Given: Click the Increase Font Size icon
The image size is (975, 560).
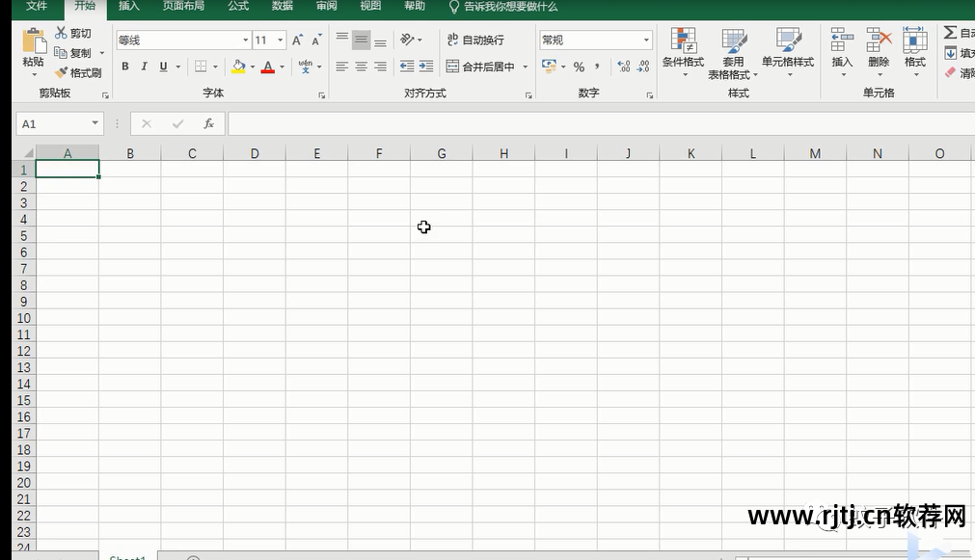Looking at the screenshot, I should pyautogui.click(x=297, y=40).
